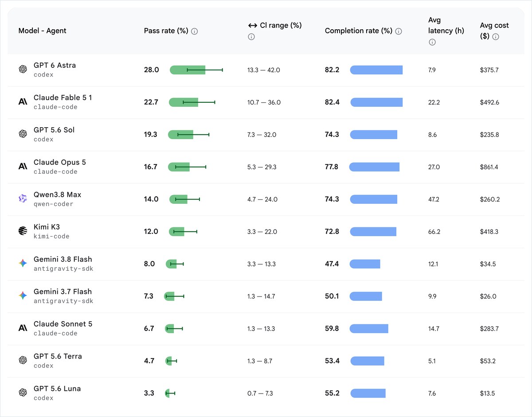The image size is (532, 417).
Task: Click the OpenAI logo beside GPT 5.6 Terra
Action: click(23, 361)
